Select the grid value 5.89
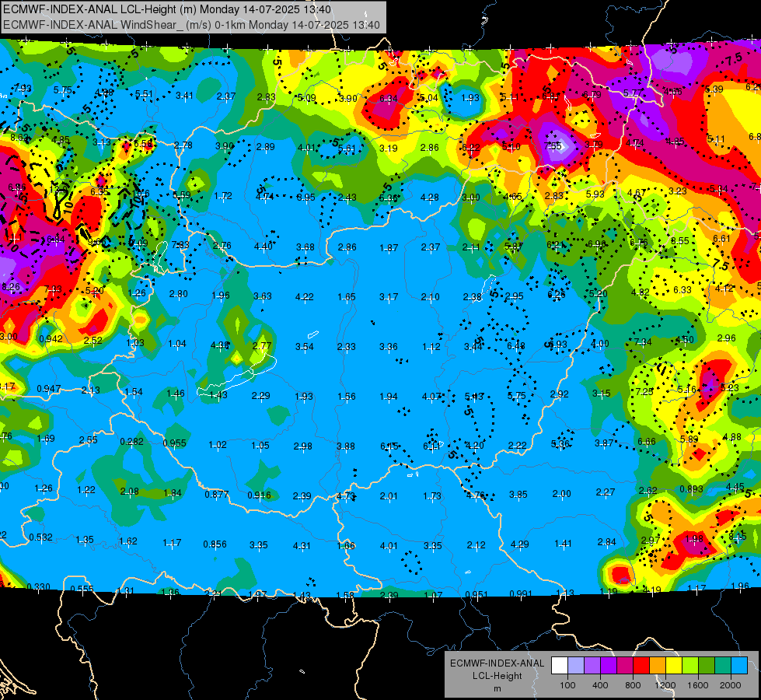Viewport: 761px width, 700px height. pos(689,439)
